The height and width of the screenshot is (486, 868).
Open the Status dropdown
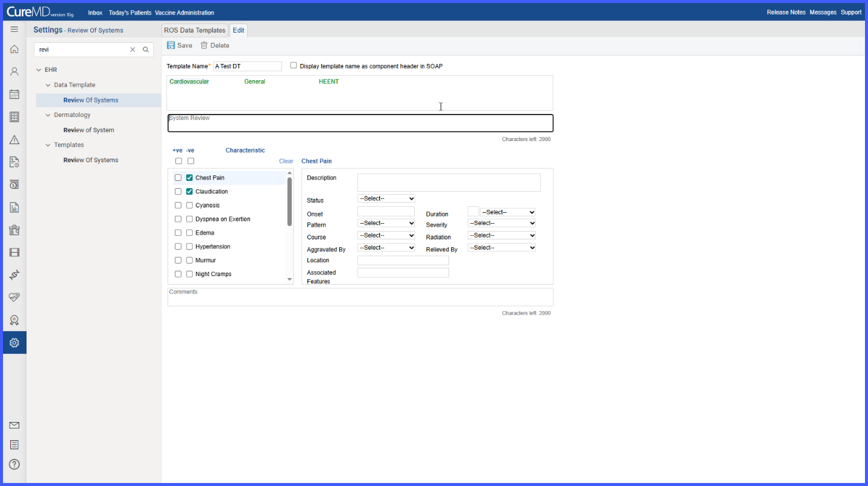pyautogui.click(x=386, y=198)
